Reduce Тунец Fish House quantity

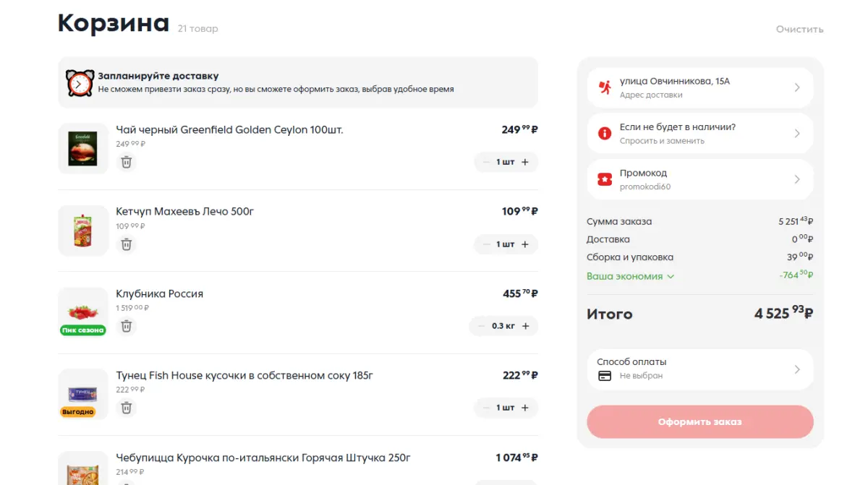click(x=486, y=408)
